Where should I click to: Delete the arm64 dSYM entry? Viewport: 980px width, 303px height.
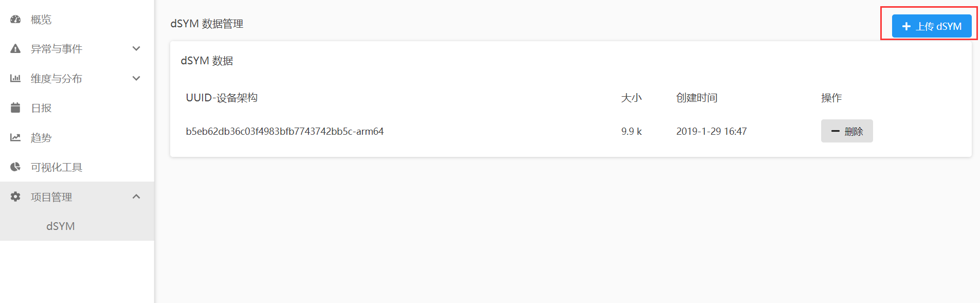point(847,131)
